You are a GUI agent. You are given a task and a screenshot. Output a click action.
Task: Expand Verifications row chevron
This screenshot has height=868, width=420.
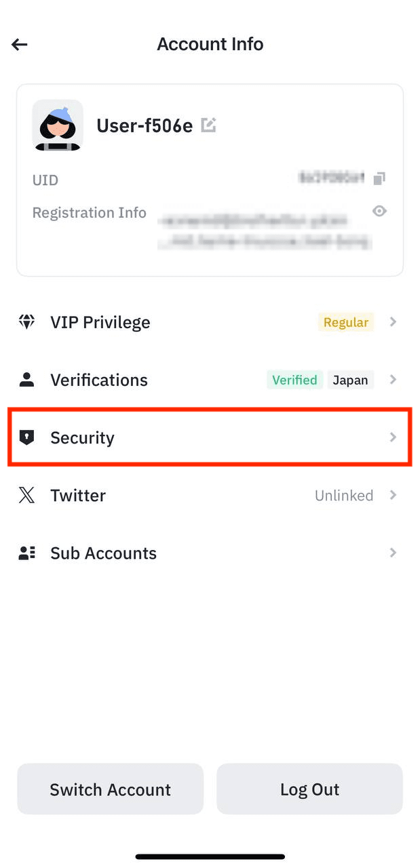pos(393,380)
